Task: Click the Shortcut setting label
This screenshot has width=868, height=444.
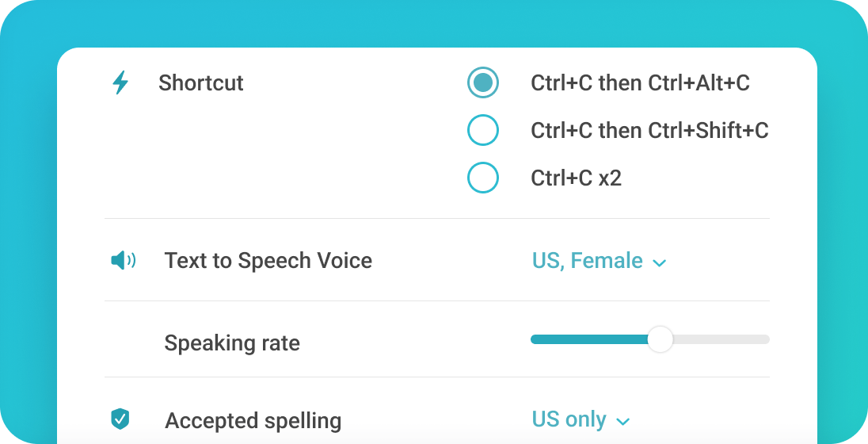Action: pyautogui.click(x=201, y=82)
